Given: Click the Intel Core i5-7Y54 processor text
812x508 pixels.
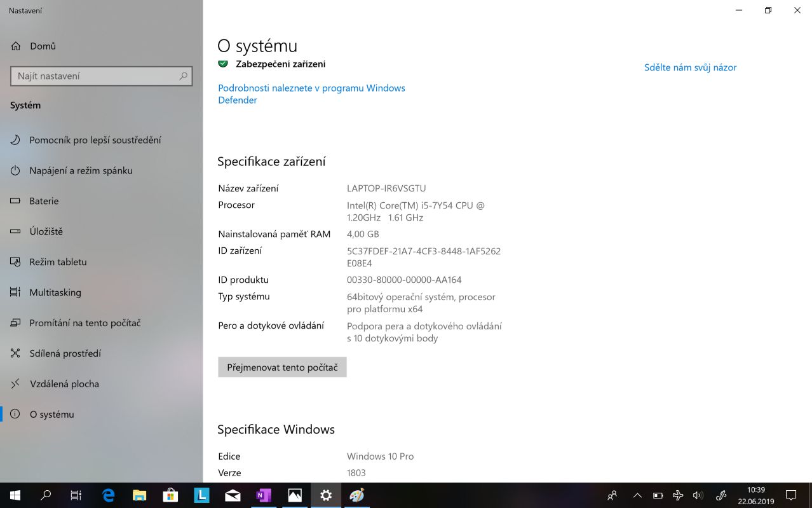Looking at the screenshot, I should 416,212.
